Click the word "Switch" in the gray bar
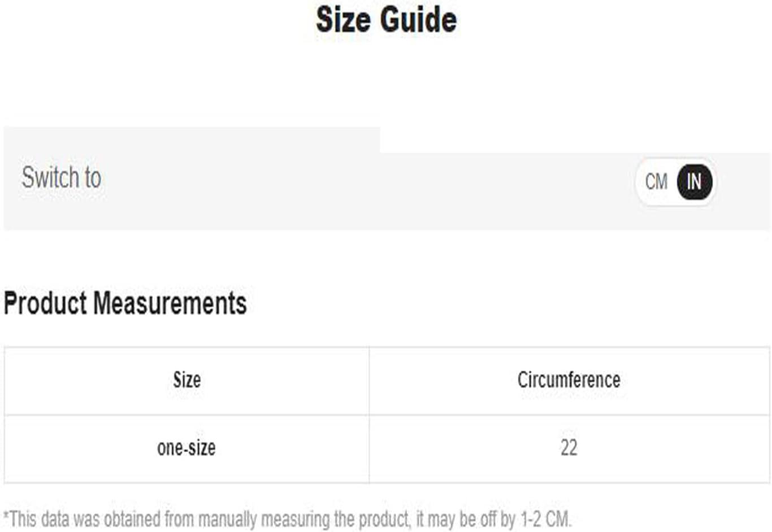 tap(50, 177)
